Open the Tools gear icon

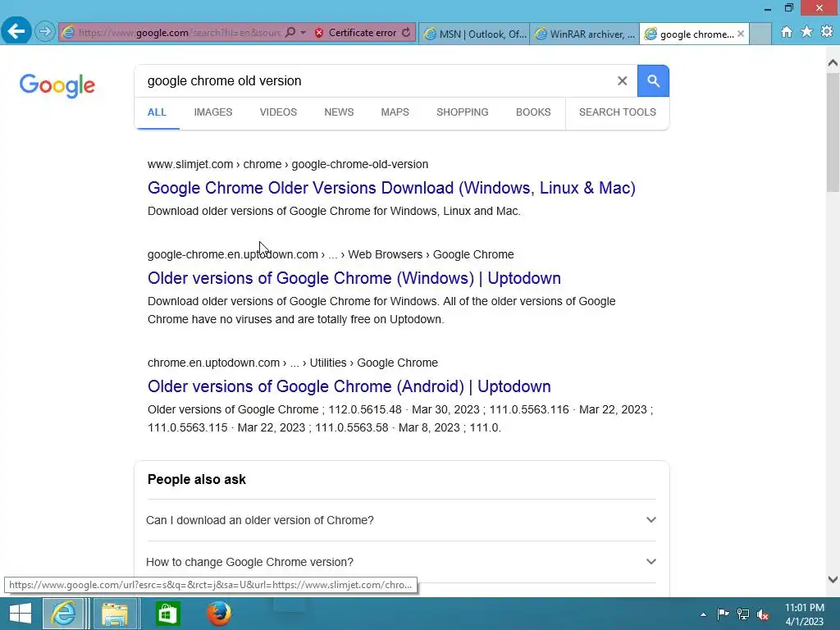(x=827, y=32)
